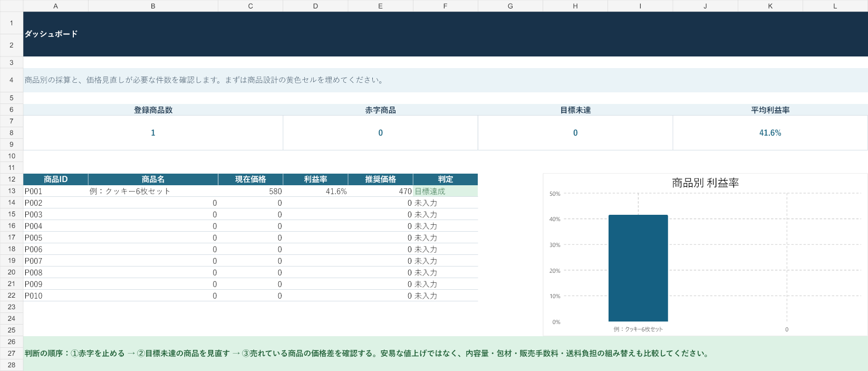Select column K header
Viewport: 868px width, 371px height.
pyautogui.click(x=770, y=6)
